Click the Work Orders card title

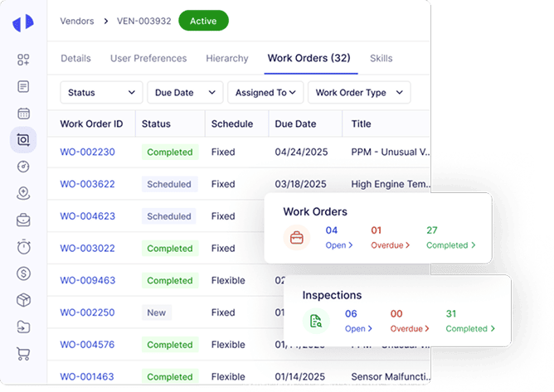(315, 211)
